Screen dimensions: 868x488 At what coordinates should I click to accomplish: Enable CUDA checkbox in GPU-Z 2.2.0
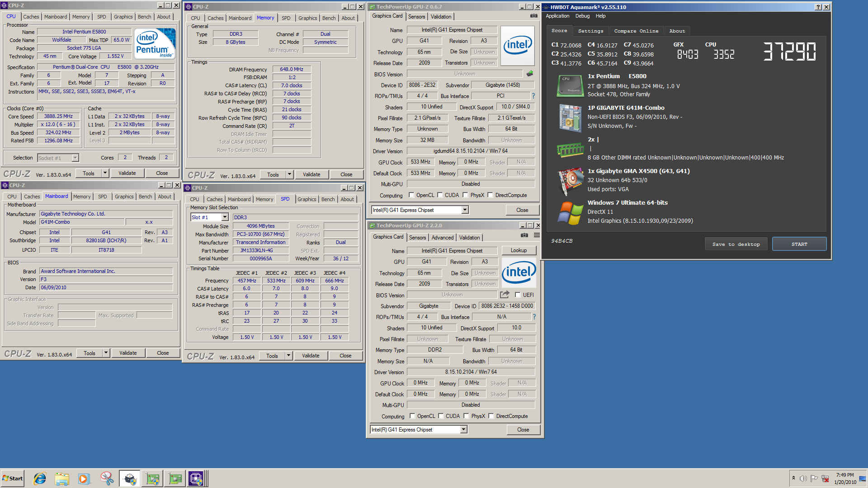coord(441,416)
